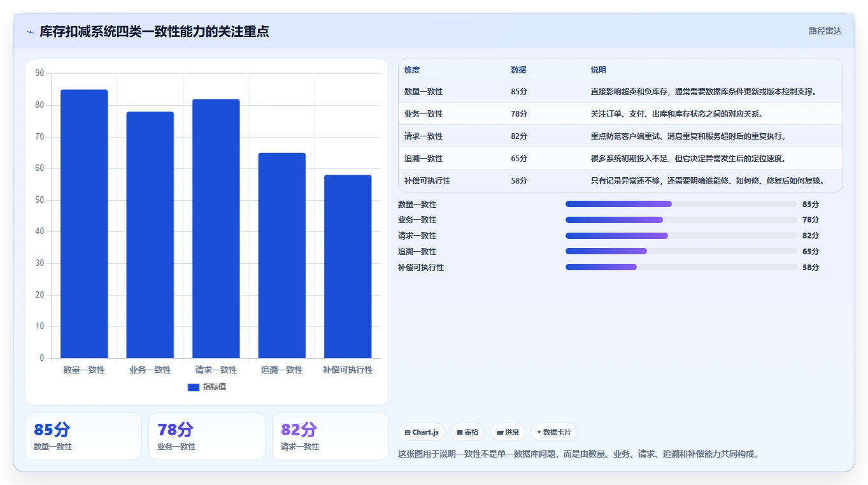
Task: Click the 数量一致性 table cell
Action: point(423,92)
